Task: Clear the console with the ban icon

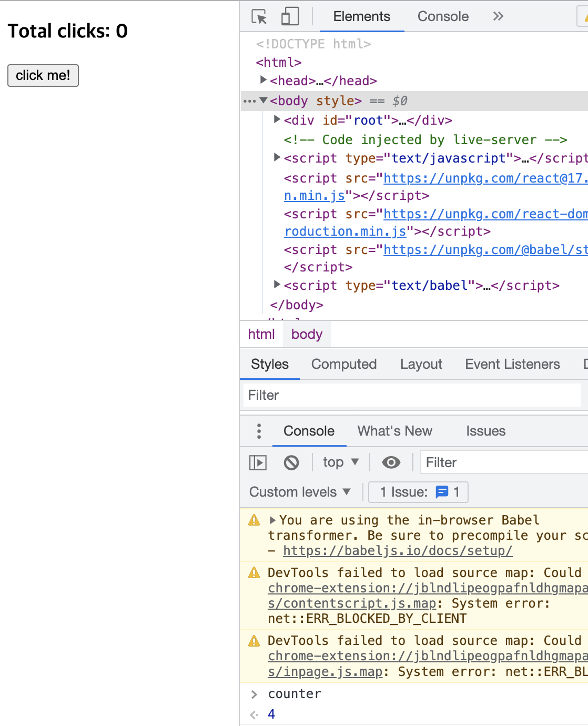Action: click(x=291, y=462)
